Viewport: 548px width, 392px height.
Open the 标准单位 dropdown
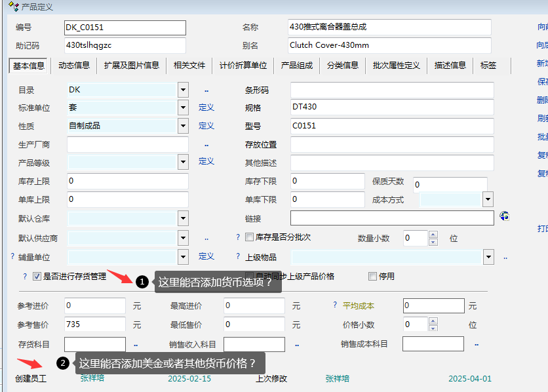point(183,108)
